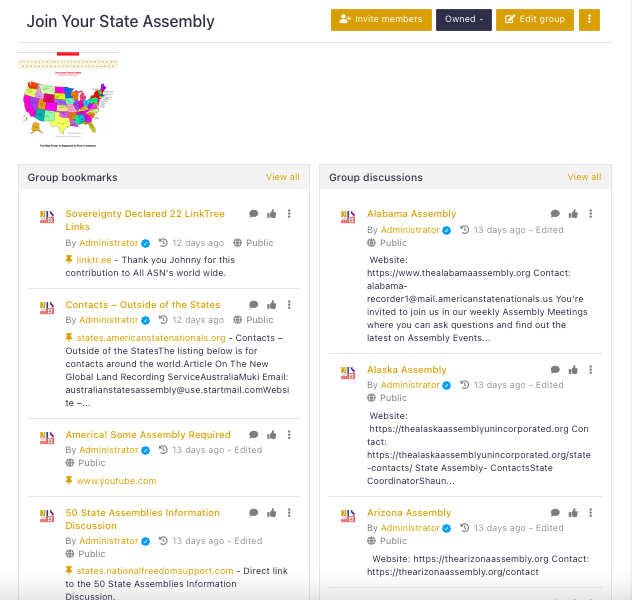The width and height of the screenshot is (632, 600).
Task: View all group bookmarks
Action: [282, 177]
